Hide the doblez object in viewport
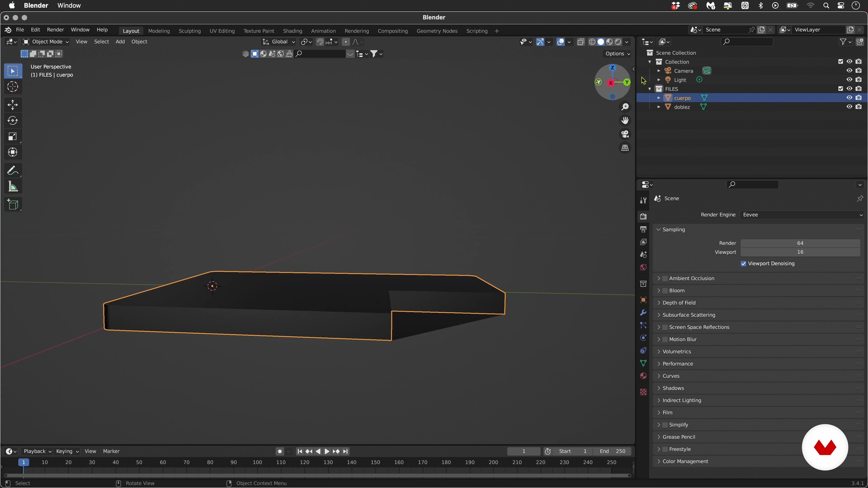Screen dimensions: 868x488 point(849,107)
